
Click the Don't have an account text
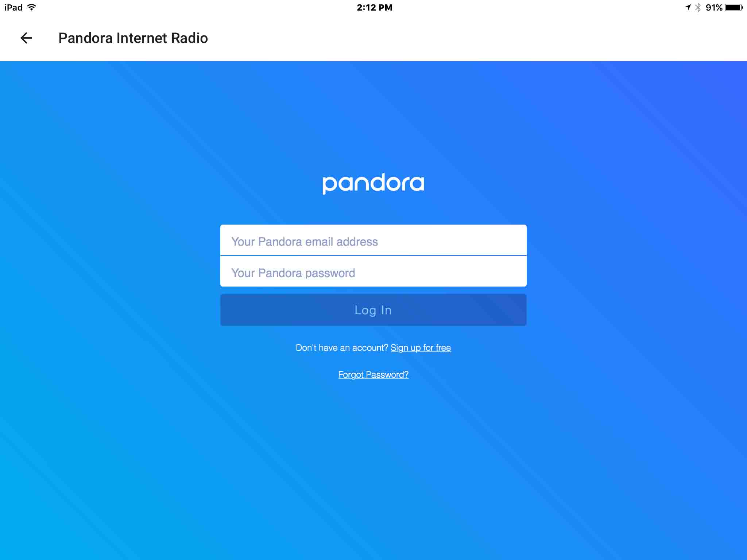(x=341, y=347)
